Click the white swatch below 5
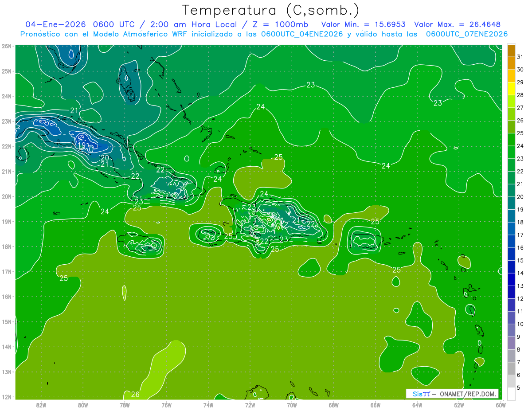Viewport: 532px width, 411px height. (511, 394)
